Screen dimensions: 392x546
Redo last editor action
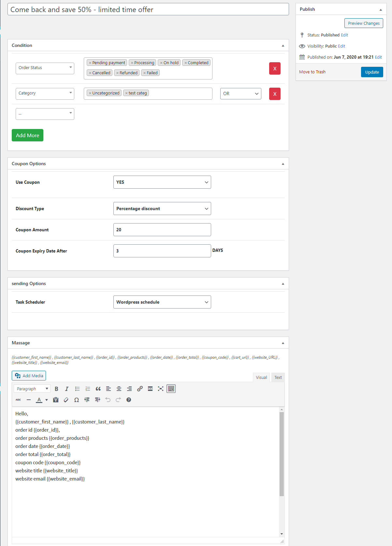pos(118,400)
